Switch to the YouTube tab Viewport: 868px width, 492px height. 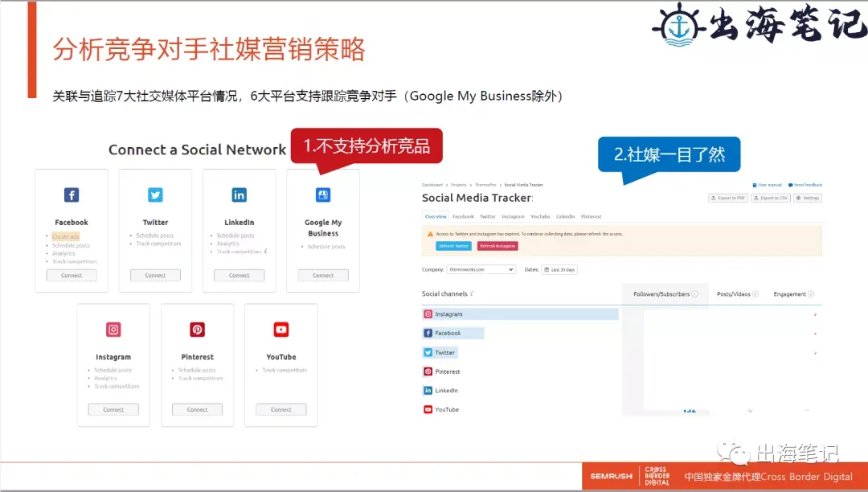(540, 216)
